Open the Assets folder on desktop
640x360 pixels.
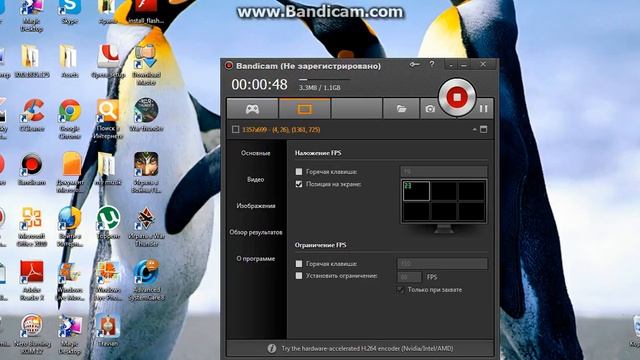[69, 61]
